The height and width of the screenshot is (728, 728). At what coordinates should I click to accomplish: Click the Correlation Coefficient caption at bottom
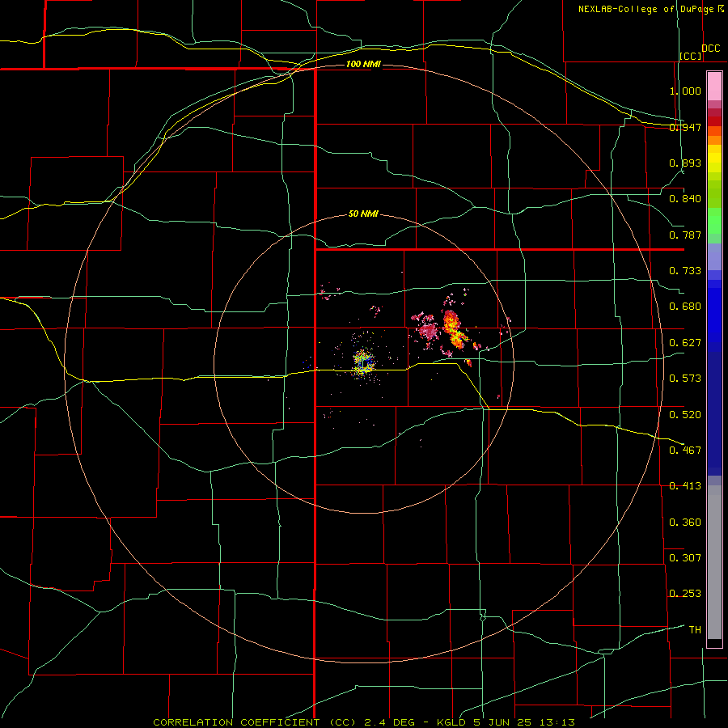click(x=364, y=722)
